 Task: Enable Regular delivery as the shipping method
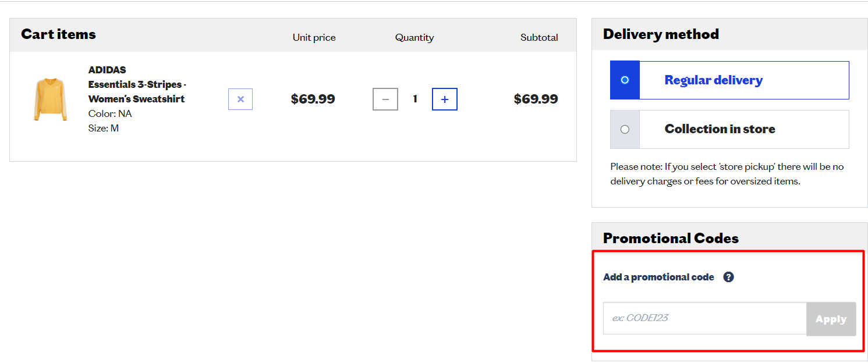[625, 80]
